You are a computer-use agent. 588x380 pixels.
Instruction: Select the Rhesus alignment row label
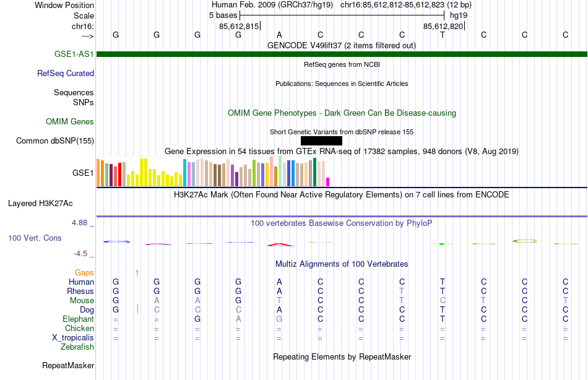(80, 291)
